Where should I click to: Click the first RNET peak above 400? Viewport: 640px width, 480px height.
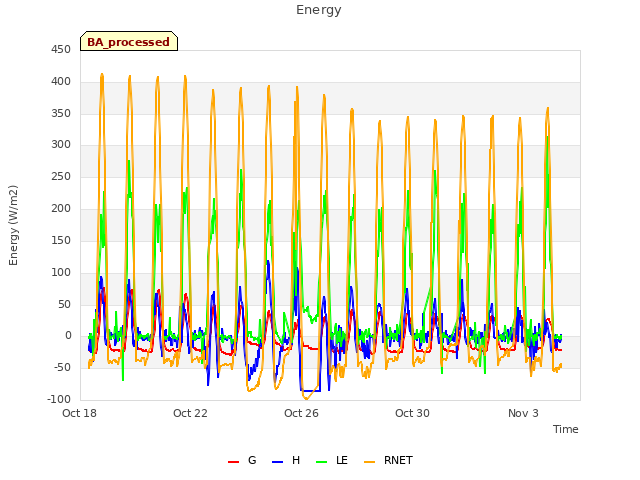102,75
